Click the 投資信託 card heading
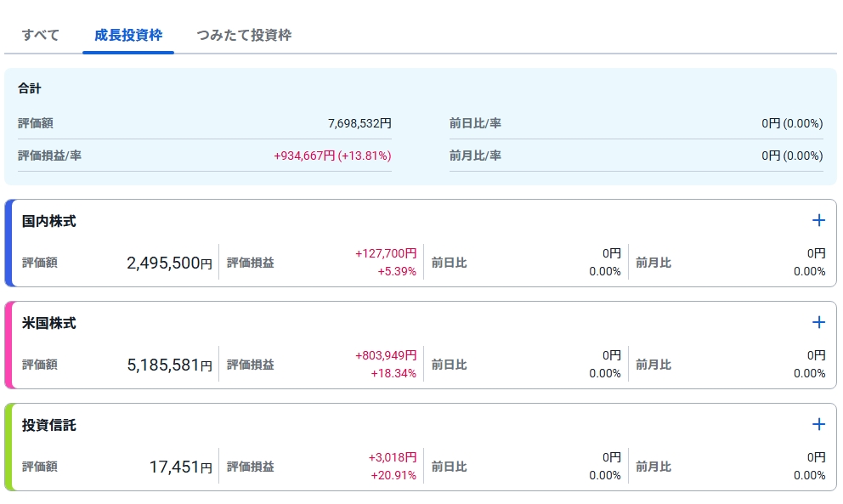 point(49,425)
